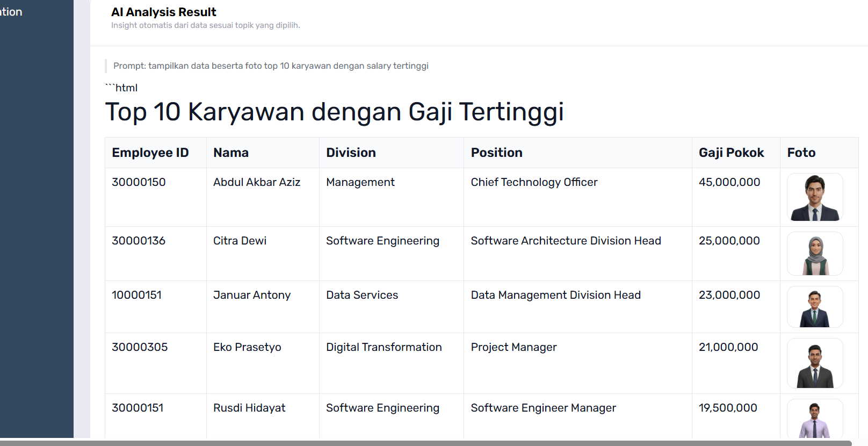Click Januar Antony's photo thumbnail
868x446 pixels.
(x=814, y=307)
